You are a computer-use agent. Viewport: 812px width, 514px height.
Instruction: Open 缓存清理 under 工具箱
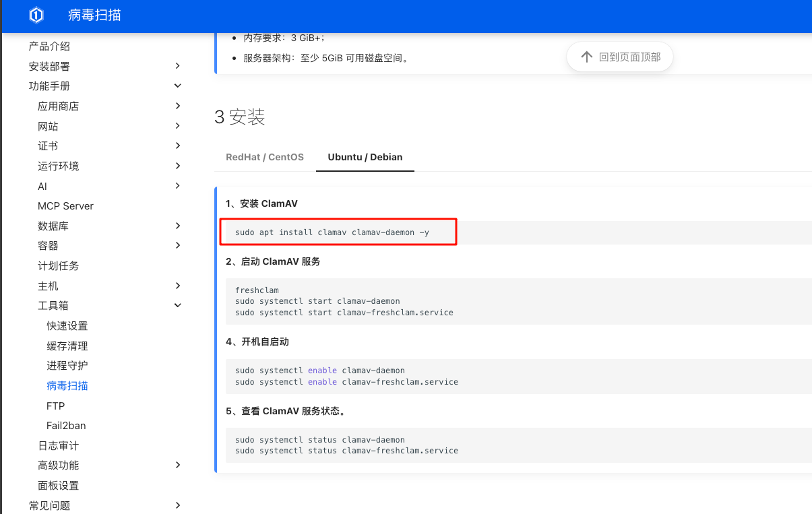67,346
